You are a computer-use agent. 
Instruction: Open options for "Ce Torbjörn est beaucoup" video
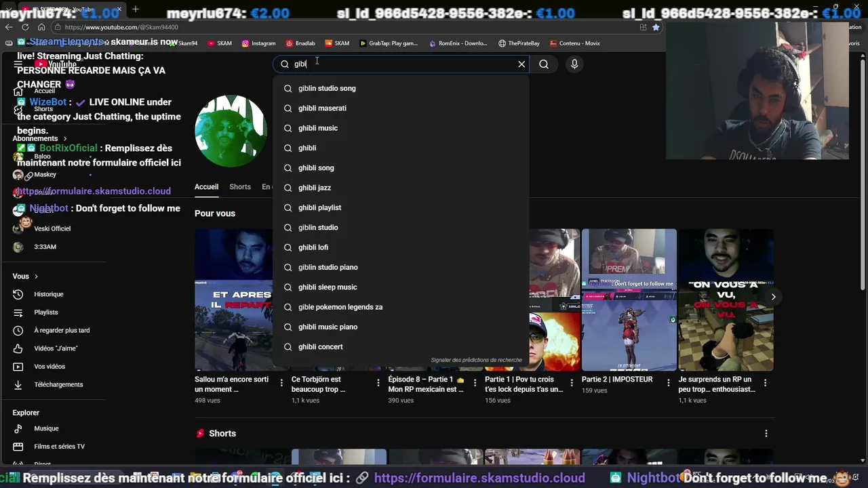tap(378, 383)
